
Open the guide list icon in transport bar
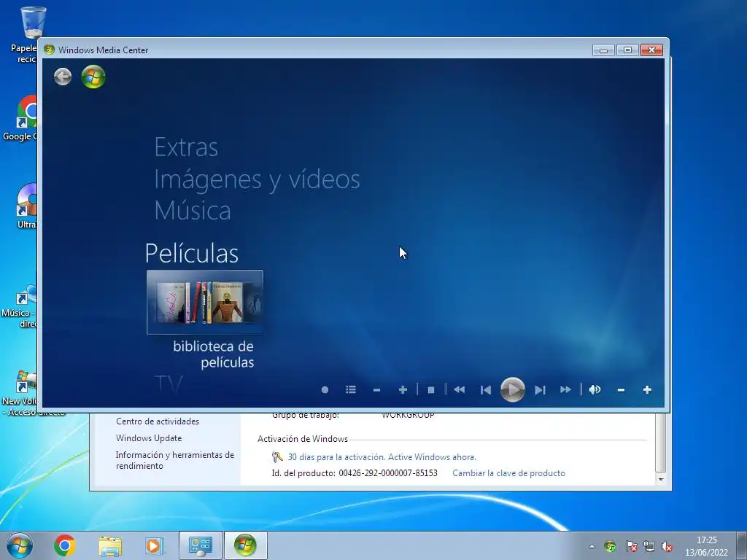(x=351, y=390)
